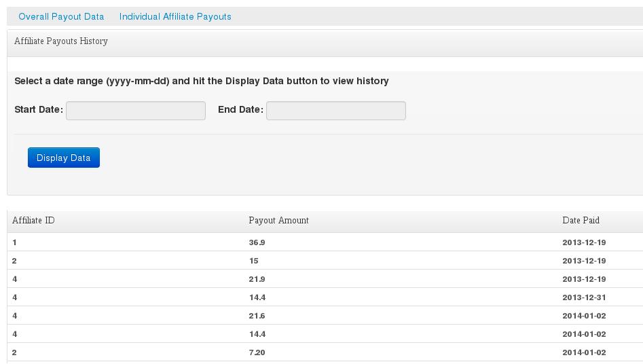Click the Payout Amount column header
The image size is (643, 364).
tap(278, 221)
